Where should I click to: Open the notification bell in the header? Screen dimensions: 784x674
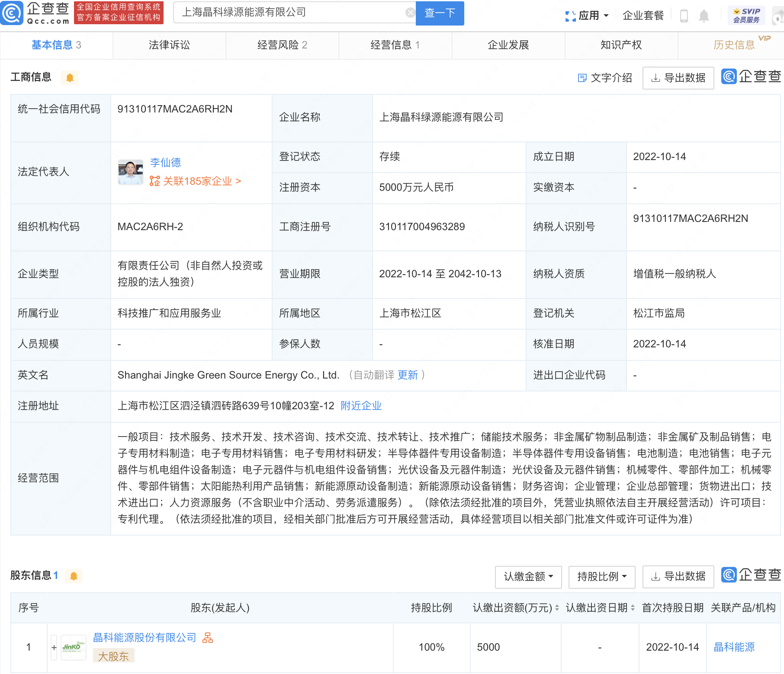click(x=704, y=16)
